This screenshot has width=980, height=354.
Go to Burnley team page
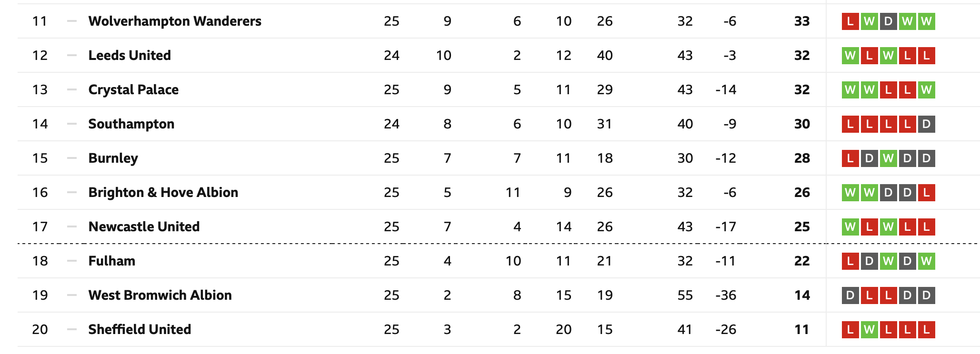click(x=113, y=158)
